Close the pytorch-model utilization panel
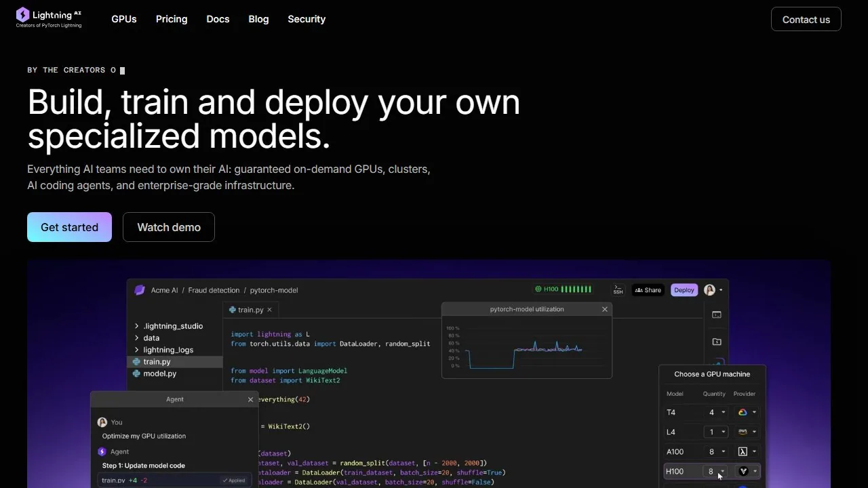This screenshot has width=868, height=488. click(605, 309)
